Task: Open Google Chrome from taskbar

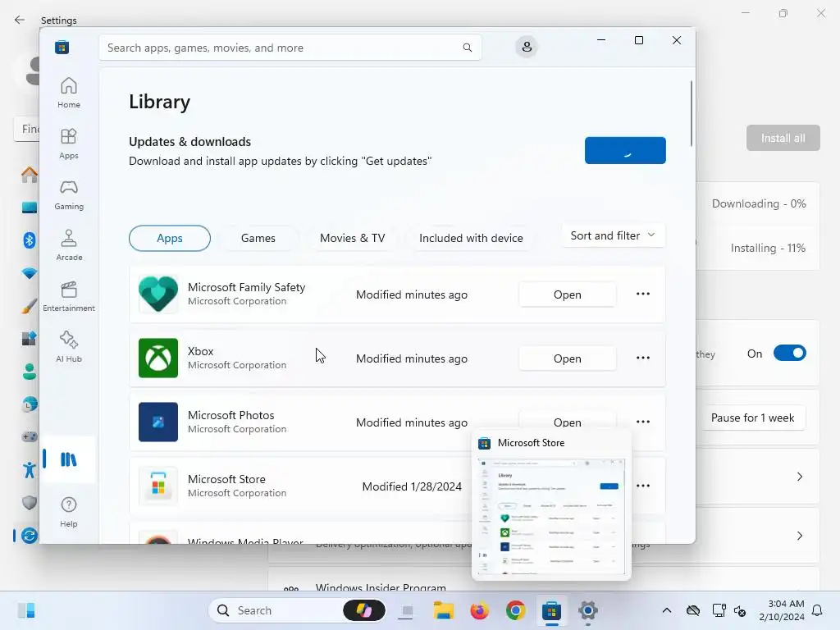Action: (515, 610)
